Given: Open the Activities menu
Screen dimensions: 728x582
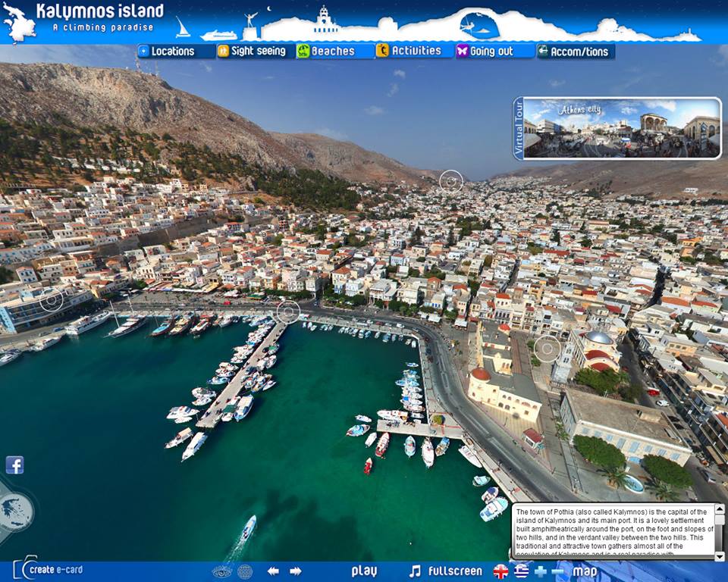Looking at the screenshot, I should (x=414, y=51).
